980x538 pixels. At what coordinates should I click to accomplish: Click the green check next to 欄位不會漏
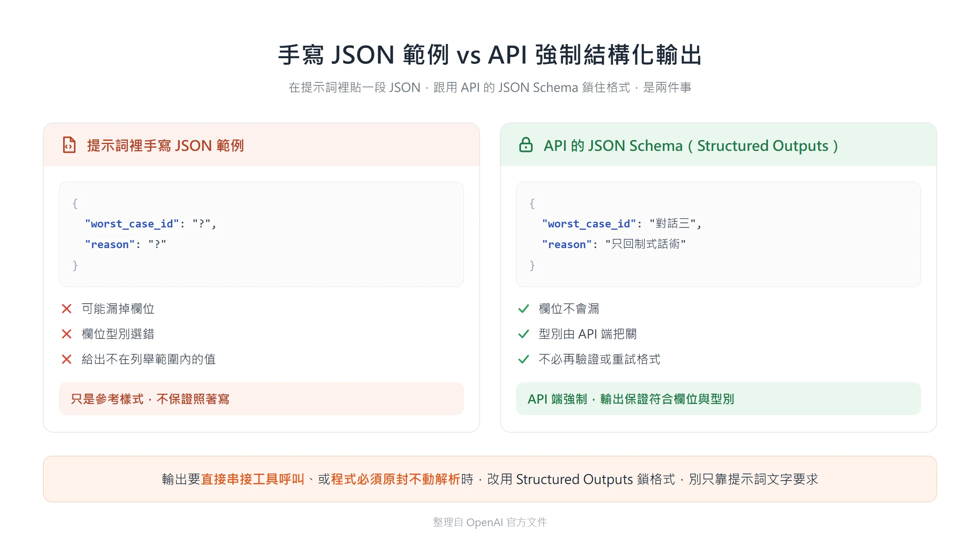[523, 309]
